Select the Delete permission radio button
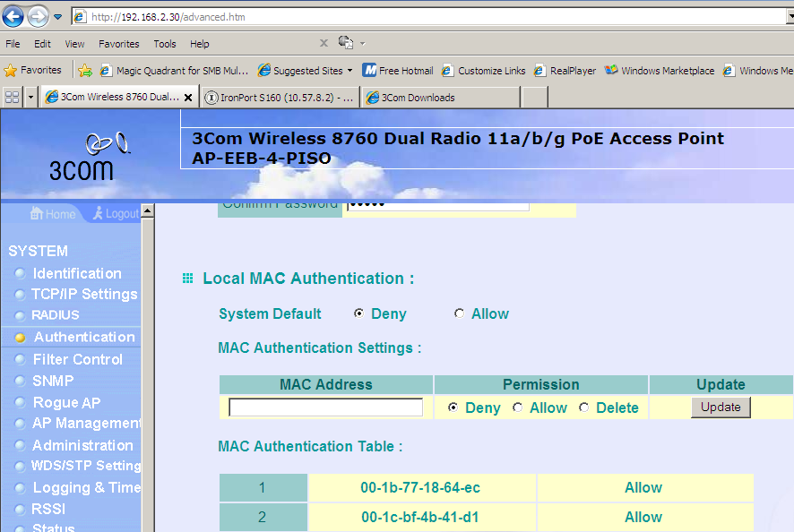 coord(584,408)
